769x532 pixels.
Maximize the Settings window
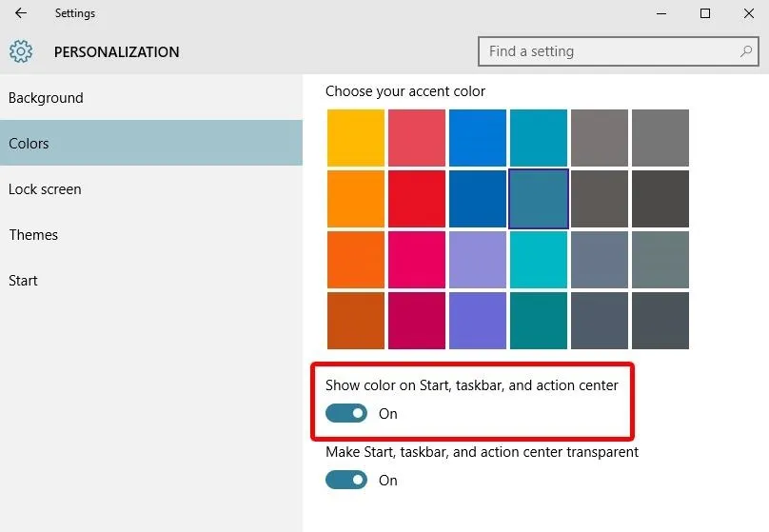click(x=705, y=13)
